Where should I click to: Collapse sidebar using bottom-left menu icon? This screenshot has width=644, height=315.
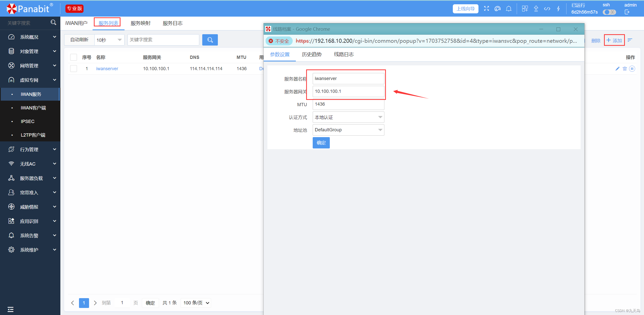tap(10, 309)
